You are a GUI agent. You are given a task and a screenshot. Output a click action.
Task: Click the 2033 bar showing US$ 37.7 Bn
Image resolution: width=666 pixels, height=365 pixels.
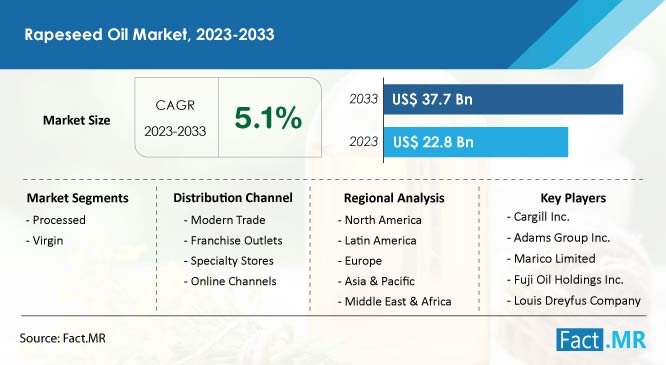503,99
